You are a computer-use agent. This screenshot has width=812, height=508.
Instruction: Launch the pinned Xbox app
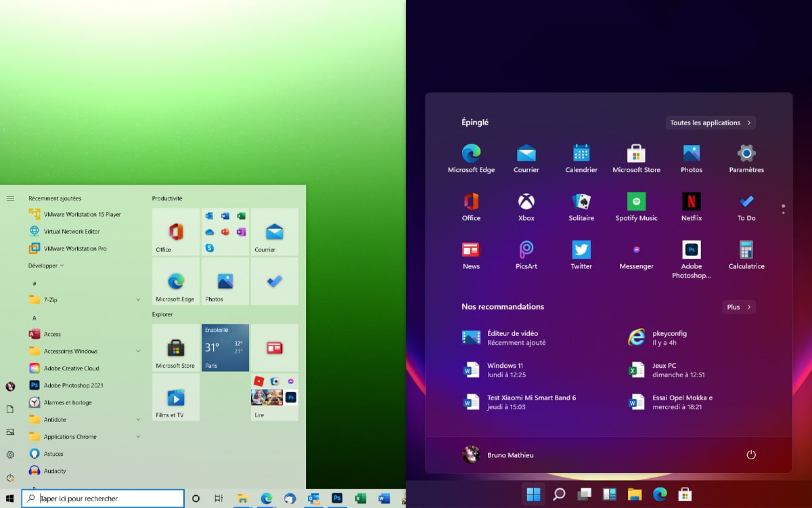click(526, 207)
